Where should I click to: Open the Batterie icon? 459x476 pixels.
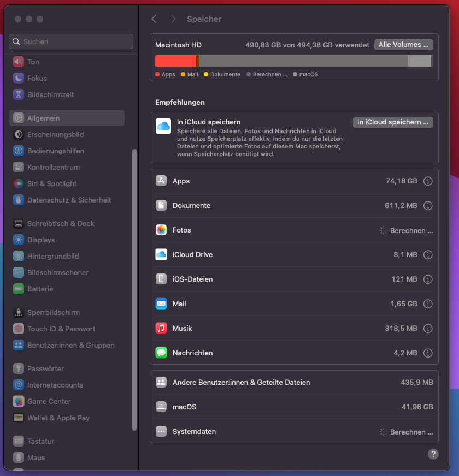point(19,289)
